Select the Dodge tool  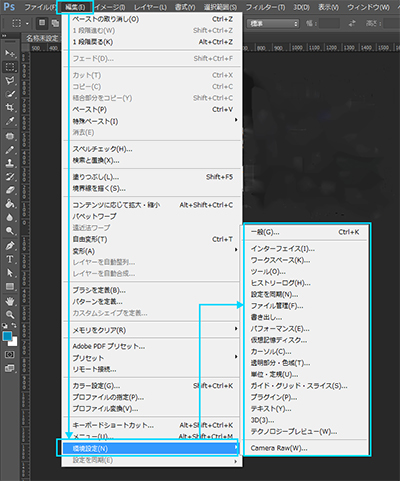point(10,231)
